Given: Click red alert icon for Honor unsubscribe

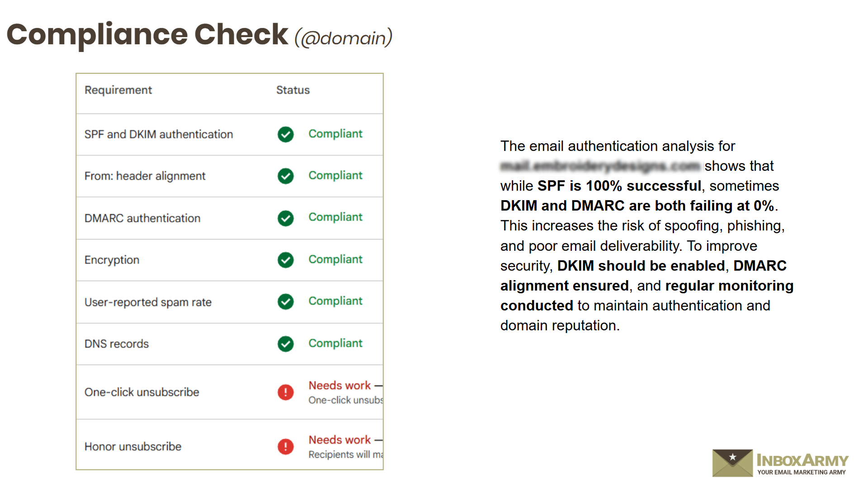Looking at the screenshot, I should pyautogui.click(x=285, y=446).
